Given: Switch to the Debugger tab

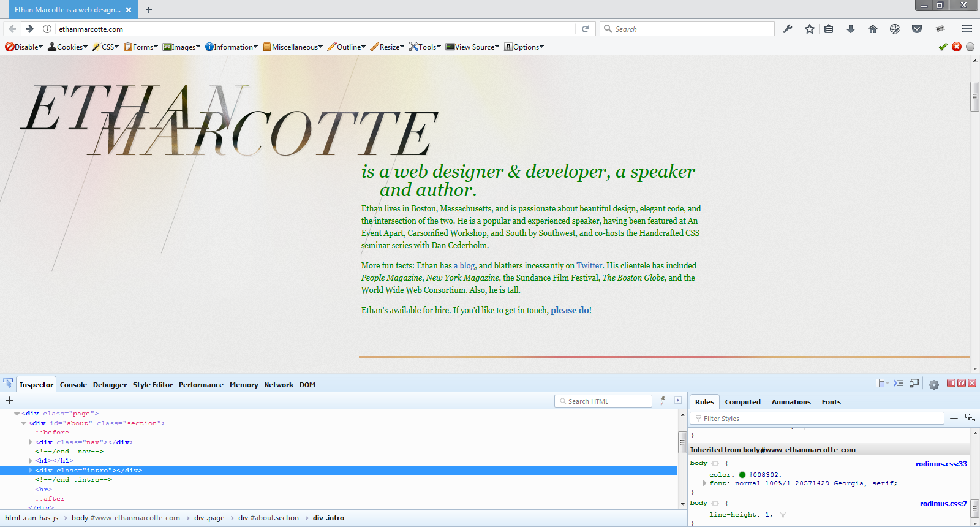Looking at the screenshot, I should (110, 385).
